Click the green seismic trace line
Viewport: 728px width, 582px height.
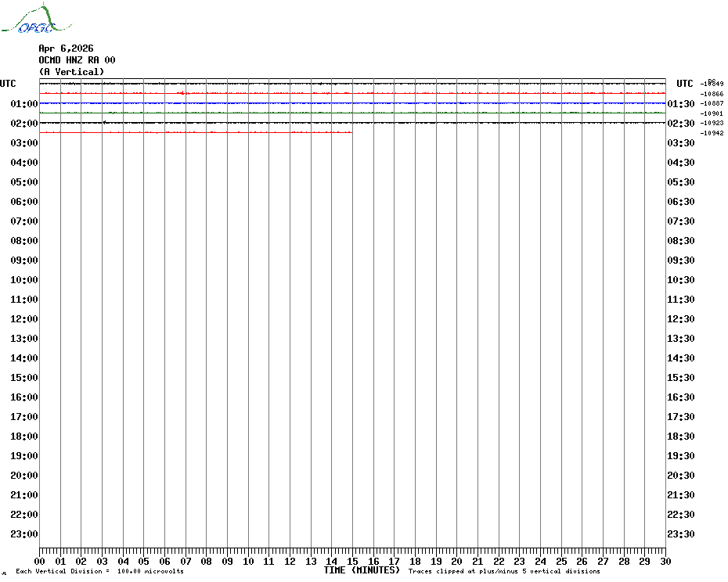(x=352, y=113)
